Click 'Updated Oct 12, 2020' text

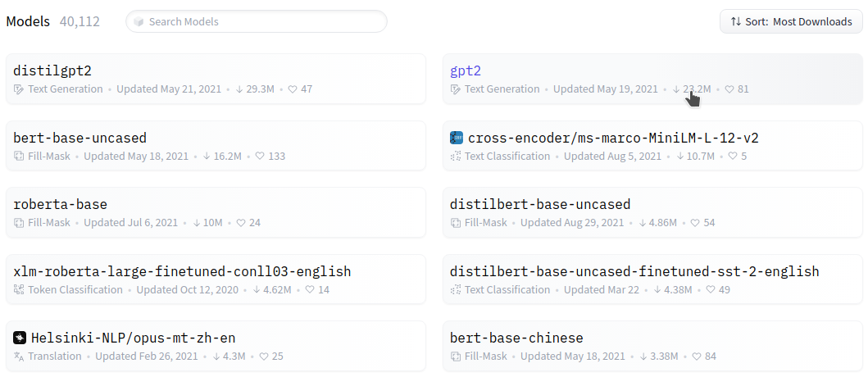tap(188, 289)
